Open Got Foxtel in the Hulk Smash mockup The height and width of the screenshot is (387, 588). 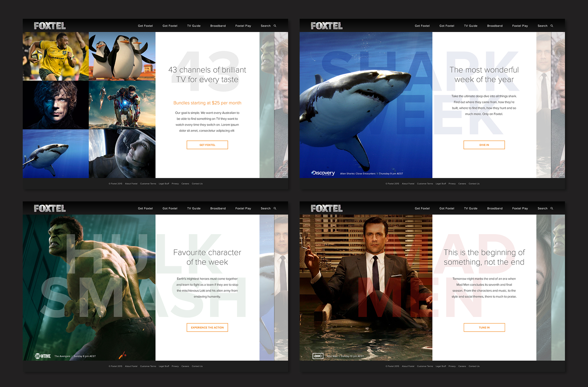[170, 208]
